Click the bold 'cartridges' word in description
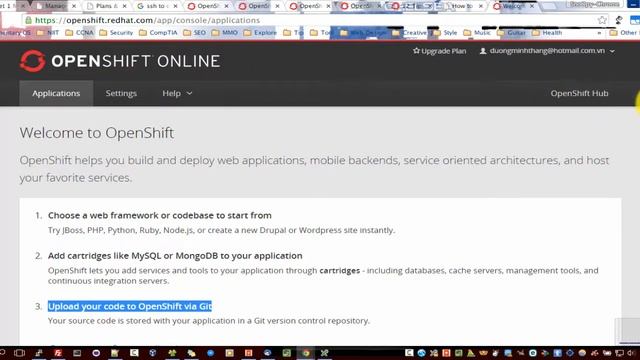This screenshot has width=640, height=360. tap(340, 271)
